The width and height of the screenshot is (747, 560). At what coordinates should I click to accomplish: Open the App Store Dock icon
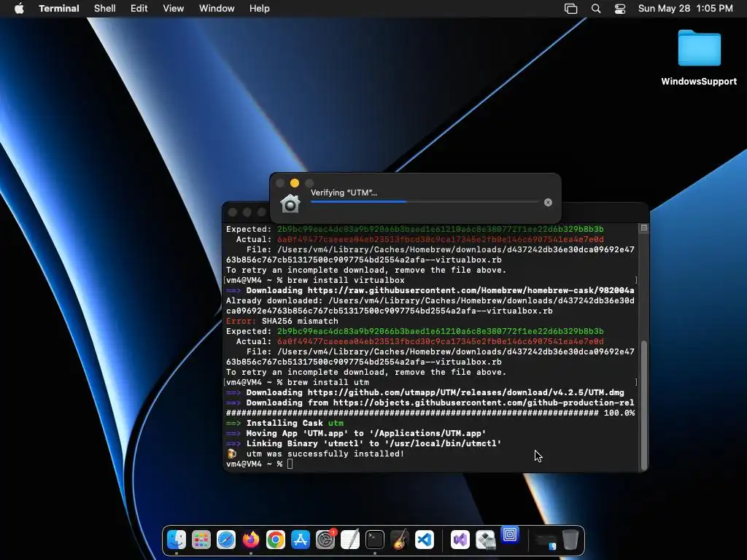301,540
